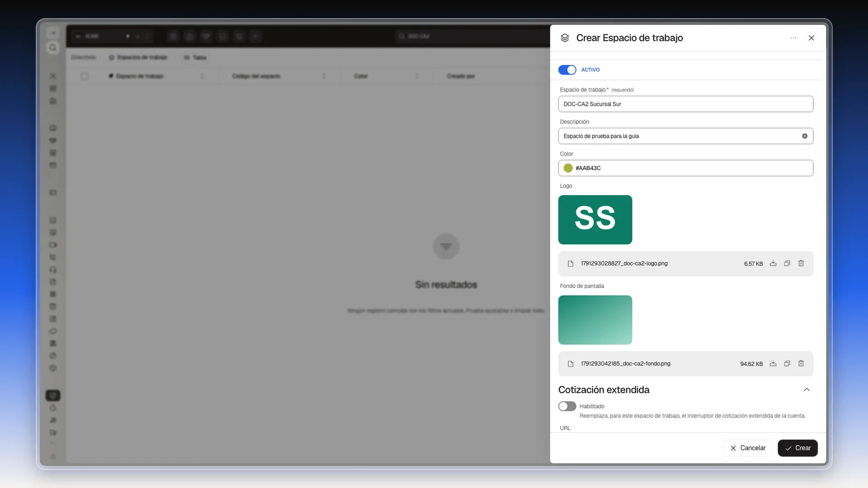Enable the Habilitado extended quote switch

[x=567, y=406]
